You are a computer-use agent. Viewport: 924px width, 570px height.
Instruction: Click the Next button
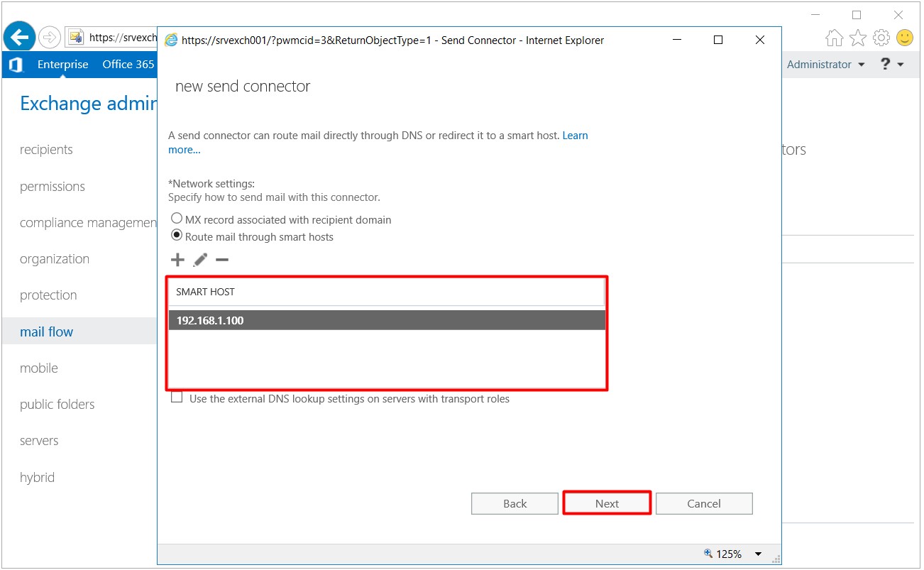[607, 503]
